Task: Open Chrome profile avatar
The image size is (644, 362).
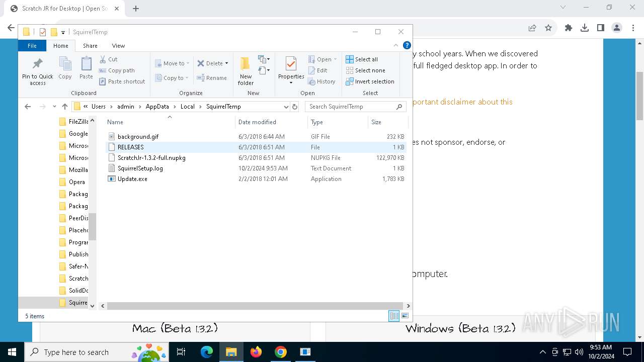Action: point(617,28)
